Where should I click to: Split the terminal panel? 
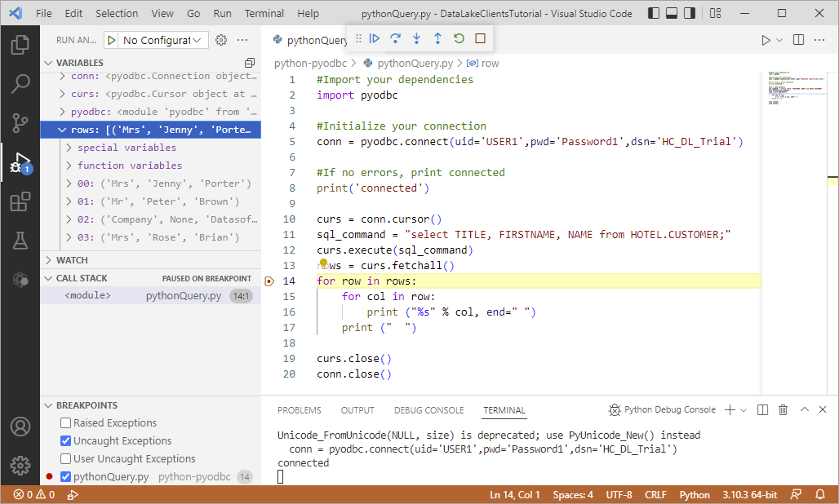(x=762, y=410)
